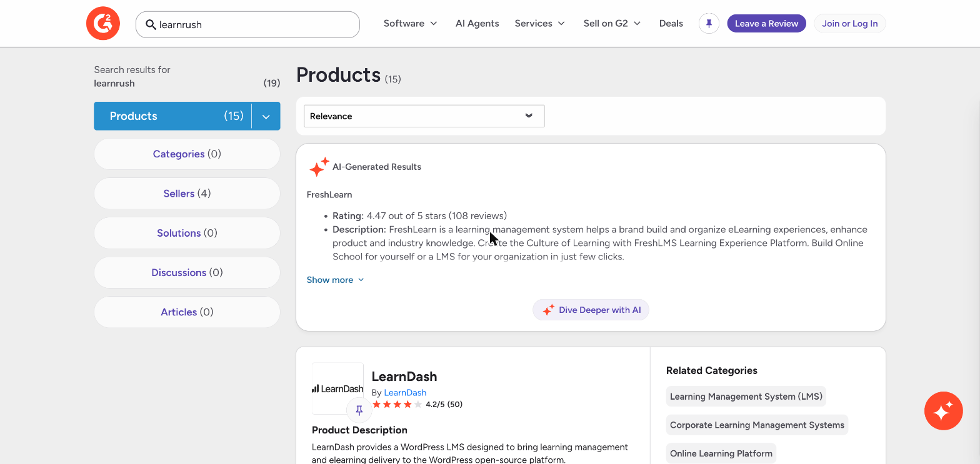Open the Software dropdown menu
Viewport: 980px width, 464px height.
[411, 24]
